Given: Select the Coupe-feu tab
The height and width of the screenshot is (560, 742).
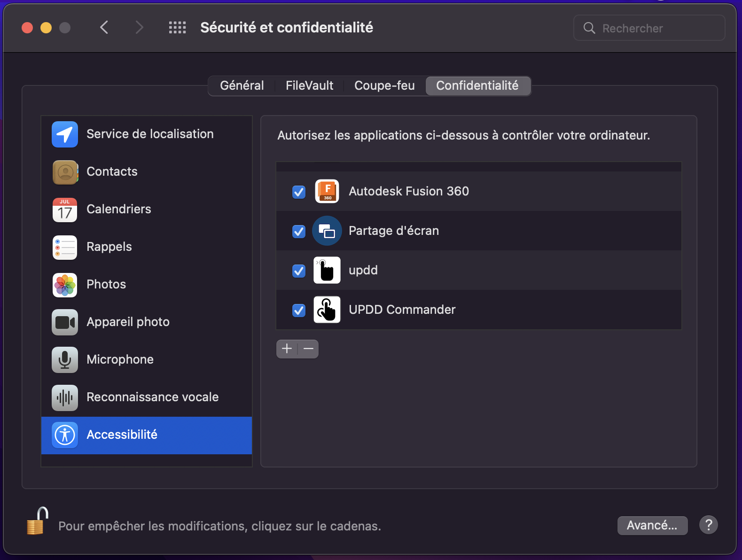Looking at the screenshot, I should (385, 86).
